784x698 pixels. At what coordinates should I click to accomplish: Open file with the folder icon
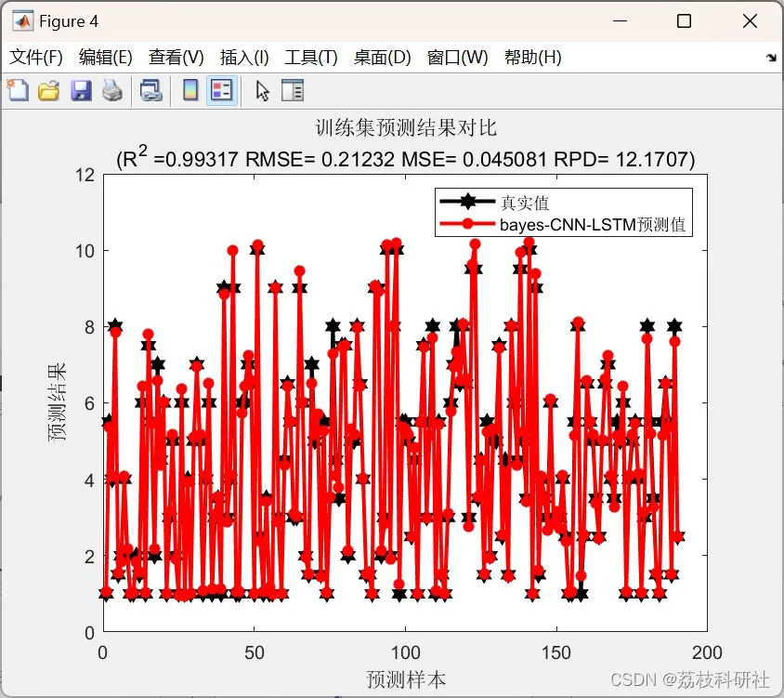pos(49,91)
